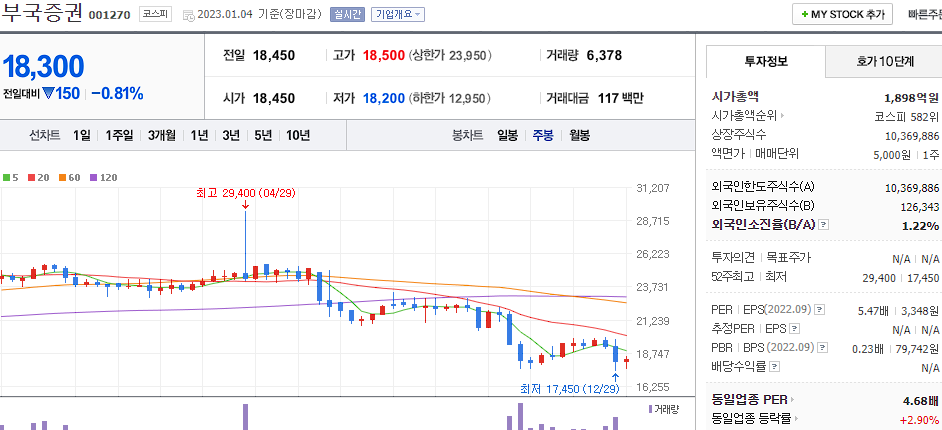Viewport: 942px width, 430px height.
Task: Select the 주봉 candle chart
Action: click(x=543, y=136)
